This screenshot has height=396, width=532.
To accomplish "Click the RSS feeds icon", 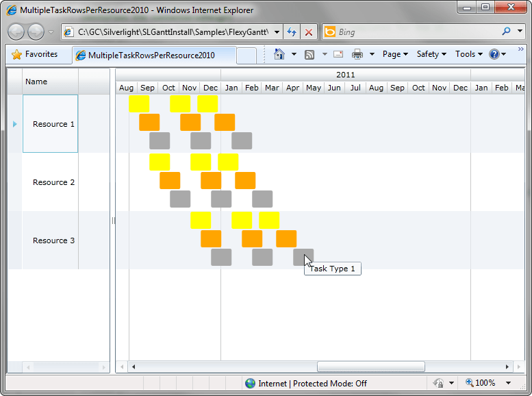I will 309,54.
